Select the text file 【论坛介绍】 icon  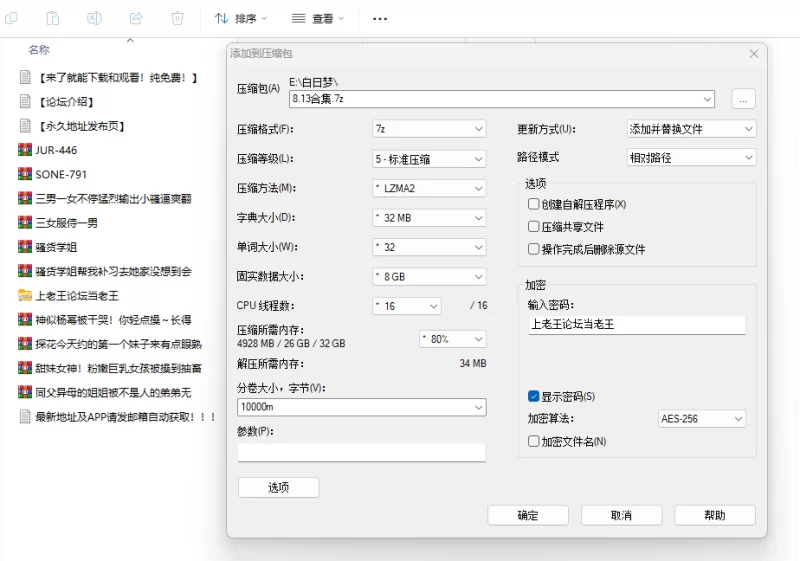coord(25,101)
